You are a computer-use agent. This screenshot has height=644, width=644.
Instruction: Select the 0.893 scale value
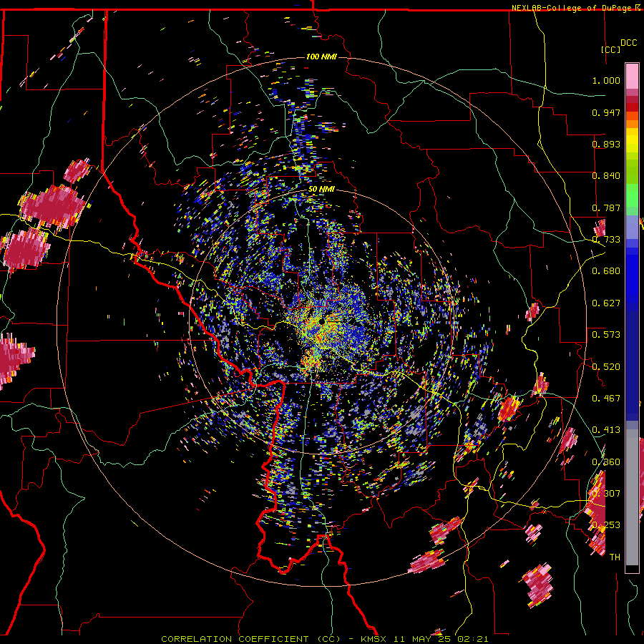click(x=606, y=144)
